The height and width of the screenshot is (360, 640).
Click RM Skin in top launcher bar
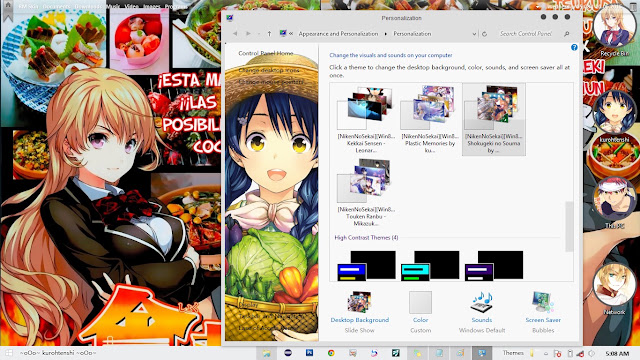[28, 7]
